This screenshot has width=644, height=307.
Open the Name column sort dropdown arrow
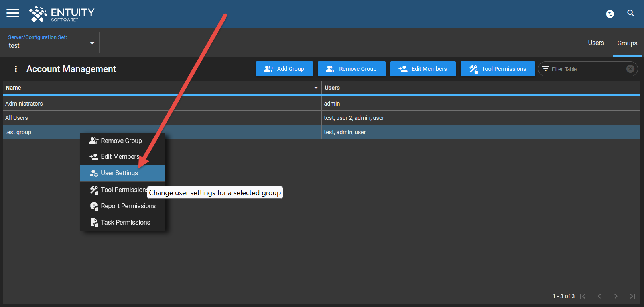316,88
